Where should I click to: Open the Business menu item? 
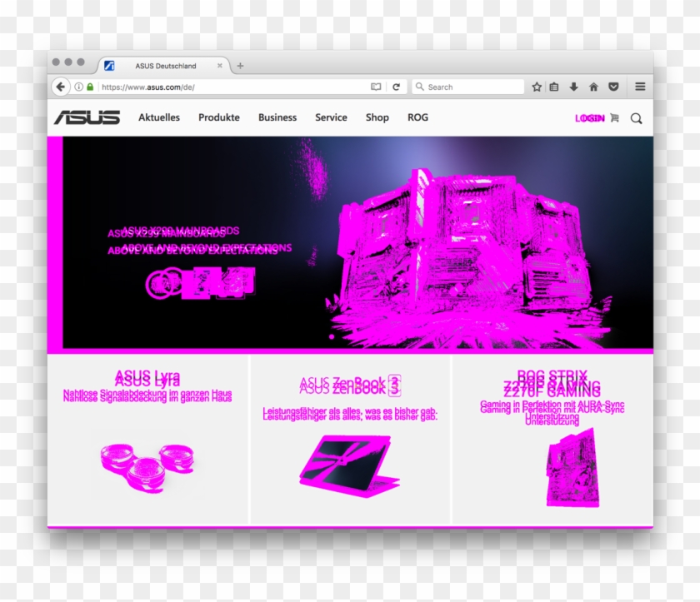(277, 117)
